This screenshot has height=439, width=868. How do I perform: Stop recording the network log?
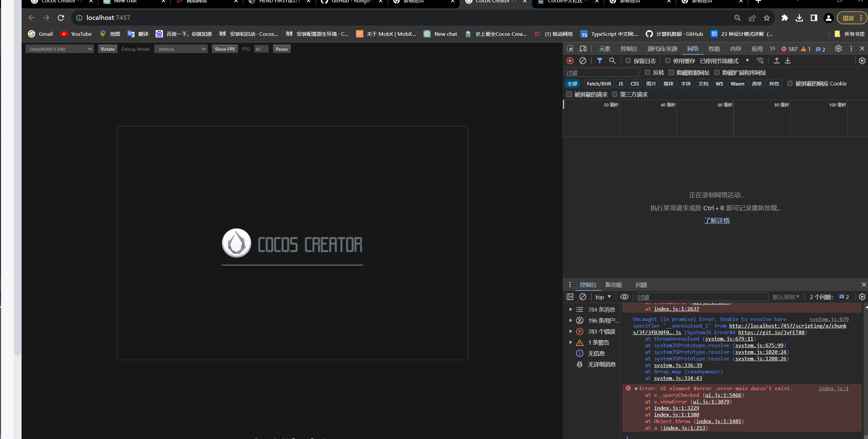(x=570, y=61)
